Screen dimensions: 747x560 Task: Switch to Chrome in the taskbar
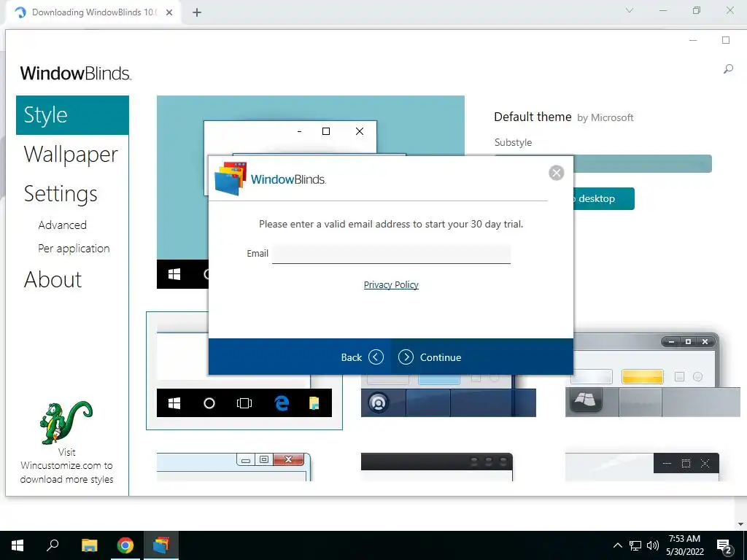[125, 545]
